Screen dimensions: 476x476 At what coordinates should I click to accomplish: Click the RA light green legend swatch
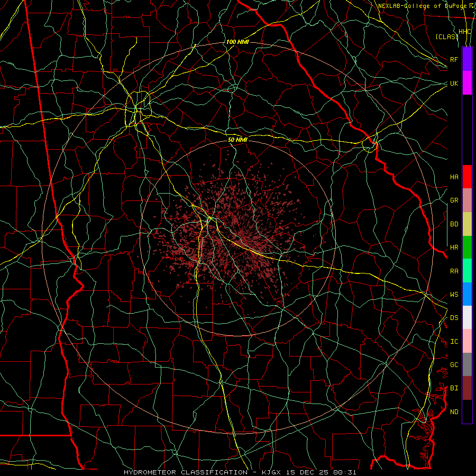[467, 271]
